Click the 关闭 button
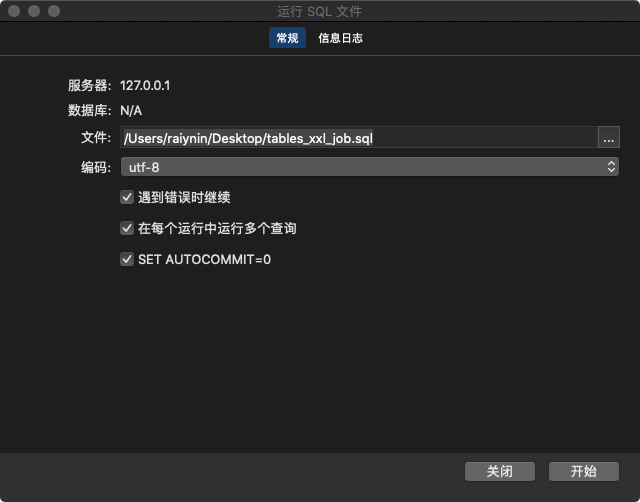The height and width of the screenshot is (502, 640). 500,471
